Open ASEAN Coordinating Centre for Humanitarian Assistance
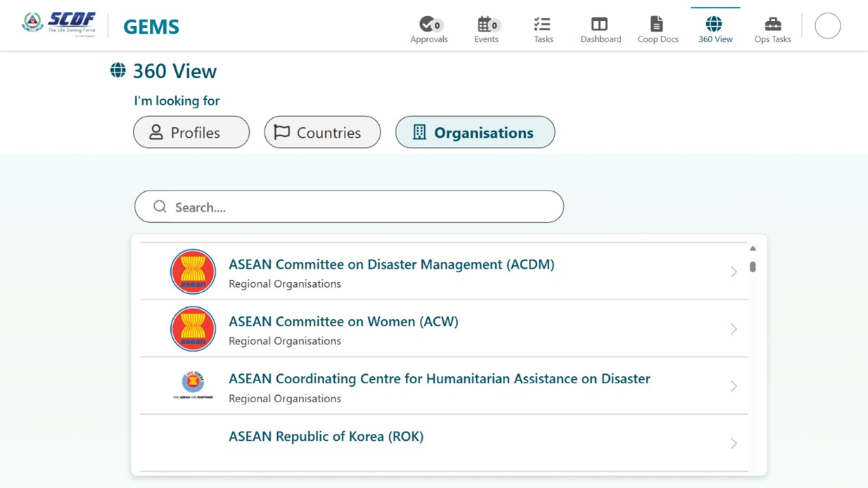This screenshot has height=488, width=868. (x=439, y=379)
